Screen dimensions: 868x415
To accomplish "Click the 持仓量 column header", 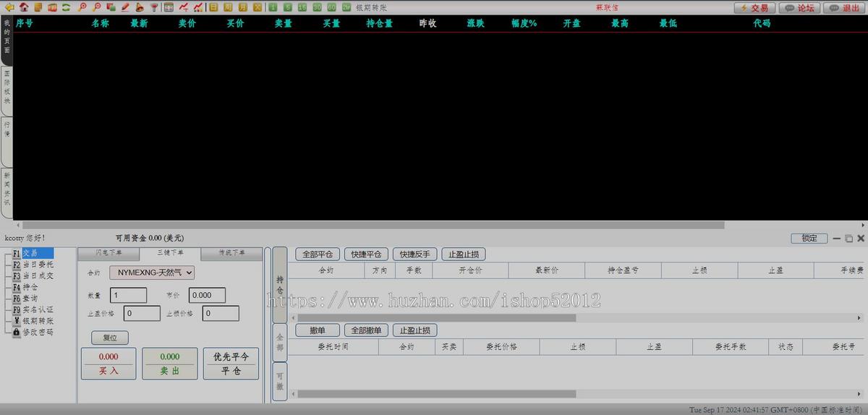I will [379, 23].
